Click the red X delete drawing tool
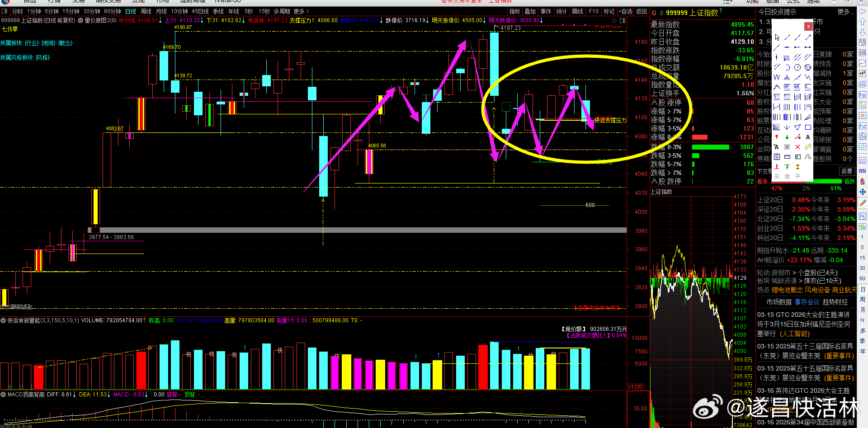This screenshot has height=428, width=868. [797, 146]
